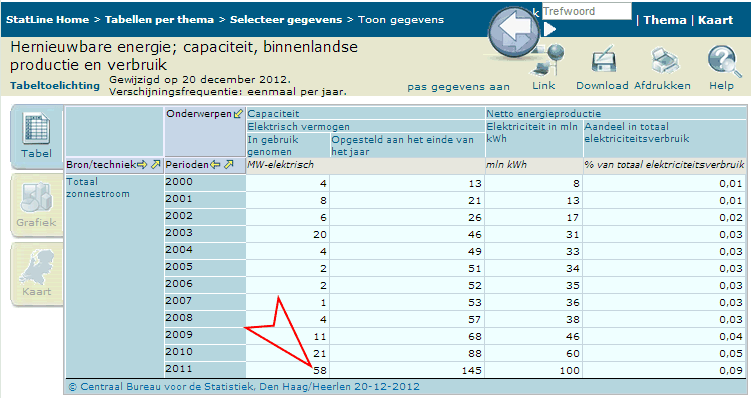Image resolution: width=751 pixels, height=398 pixels.
Task: Focus the Trefwoord search field
Action: (587, 11)
